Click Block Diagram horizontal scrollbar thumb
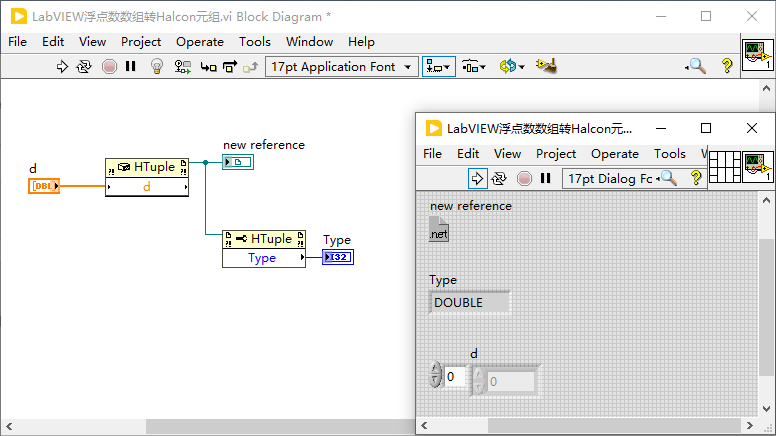The width and height of the screenshot is (776, 436). coord(280,426)
